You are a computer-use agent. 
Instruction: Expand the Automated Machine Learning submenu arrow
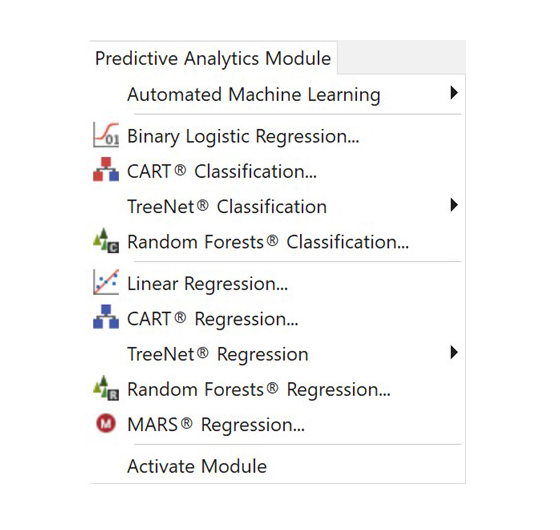pos(454,93)
